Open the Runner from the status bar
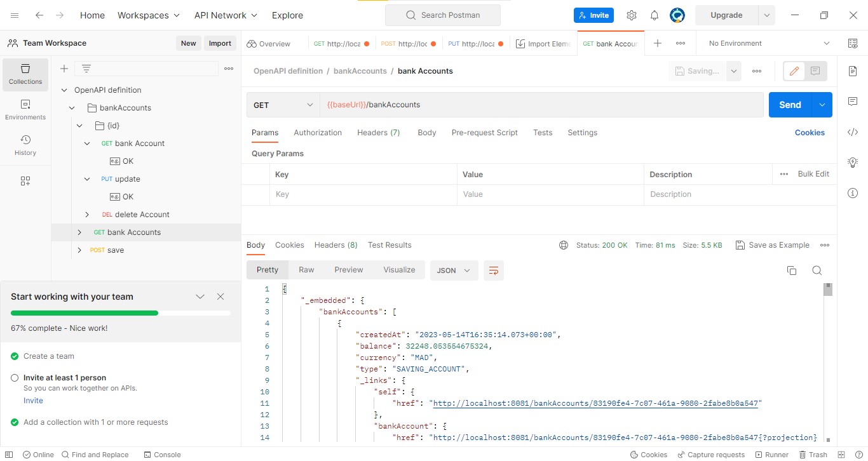The height and width of the screenshot is (461, 868). tap(771, 455)
